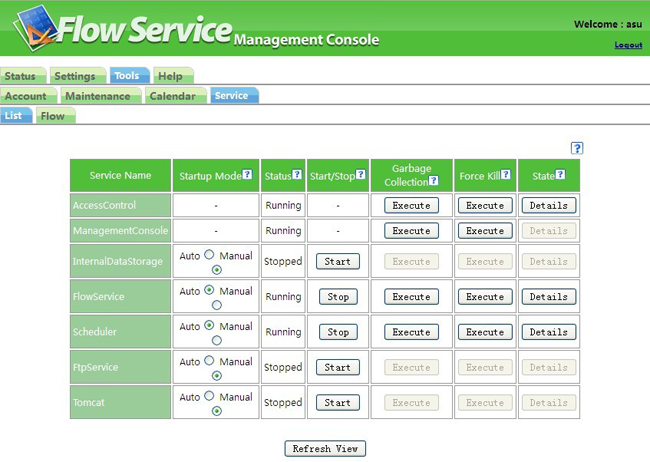Viewport: 650px width, 462px height.
Task: Start the Tomcat service
Action: (x=337, y=402)
